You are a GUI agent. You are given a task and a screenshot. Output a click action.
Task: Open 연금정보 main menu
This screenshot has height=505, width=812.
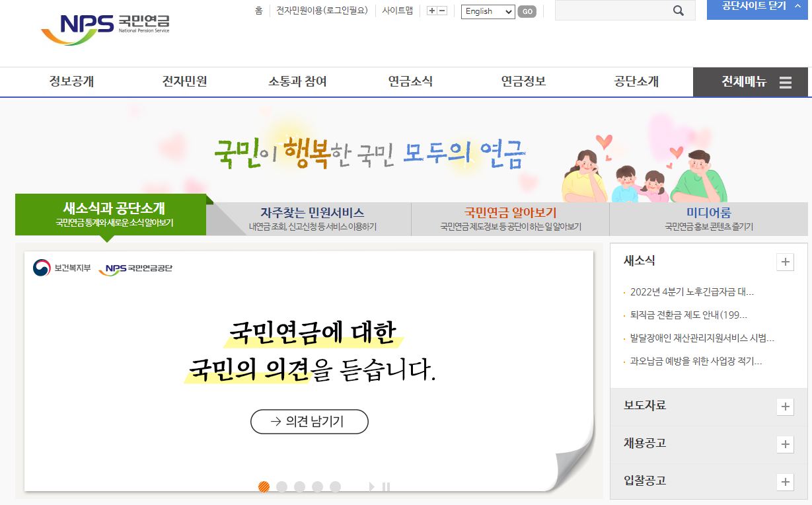[523, 82]
